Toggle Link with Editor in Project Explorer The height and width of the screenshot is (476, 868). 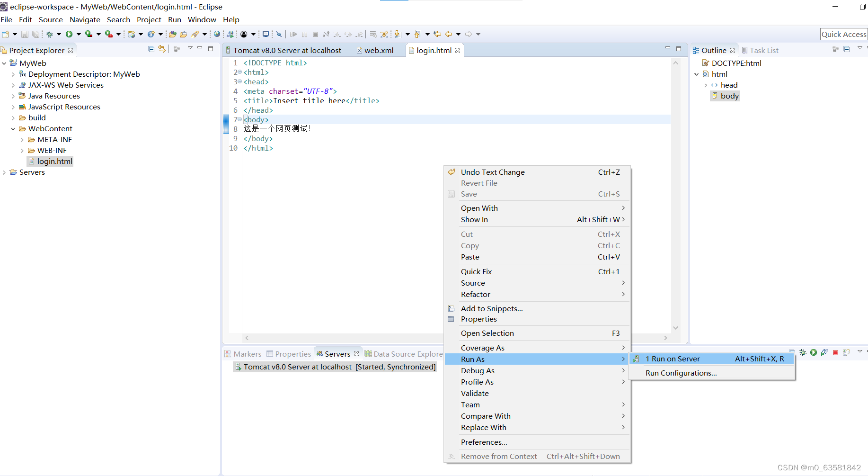click(x=161, y=49)
